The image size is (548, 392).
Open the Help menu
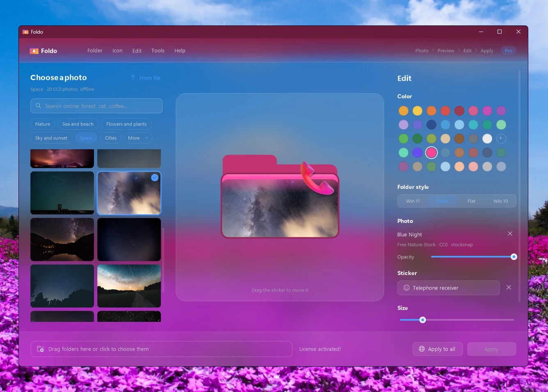[x=180, y=51]
